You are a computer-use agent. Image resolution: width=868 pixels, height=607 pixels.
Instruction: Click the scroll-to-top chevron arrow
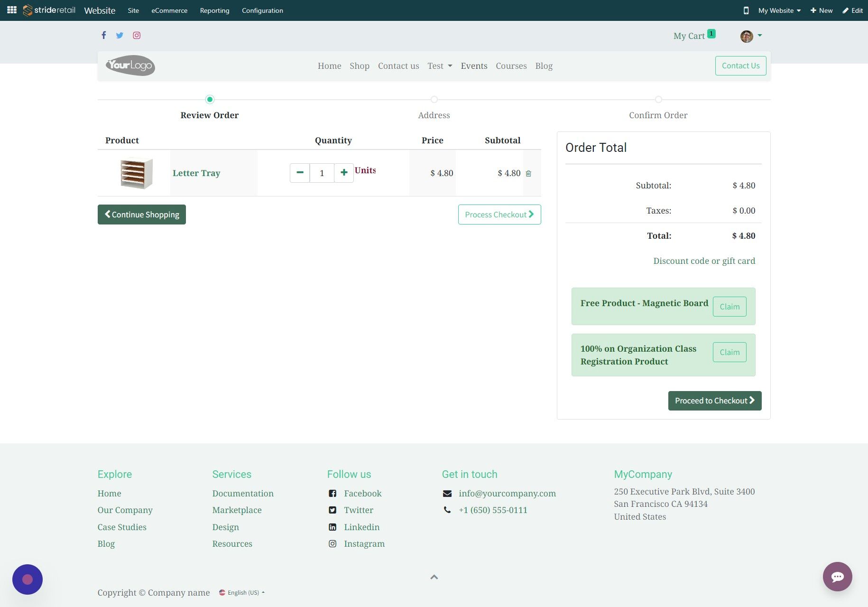tap(434, 577)
